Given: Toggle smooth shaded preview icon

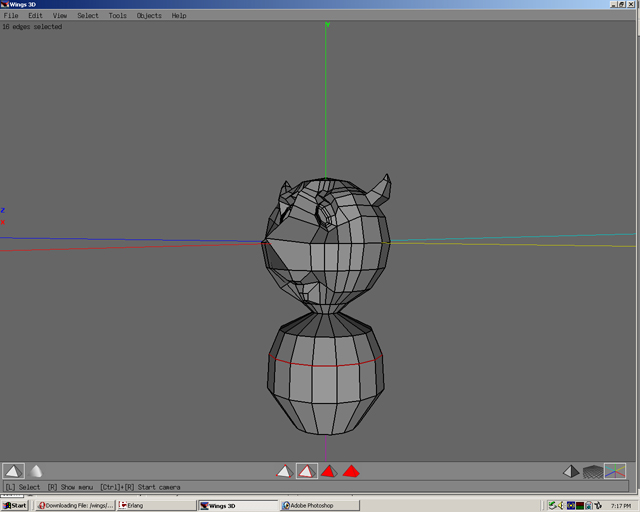Looking at the screenshot, I should [x=36, y=471].
